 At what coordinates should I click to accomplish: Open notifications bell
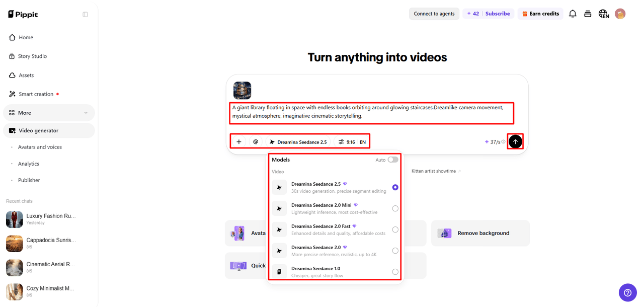tap(573, 14)
